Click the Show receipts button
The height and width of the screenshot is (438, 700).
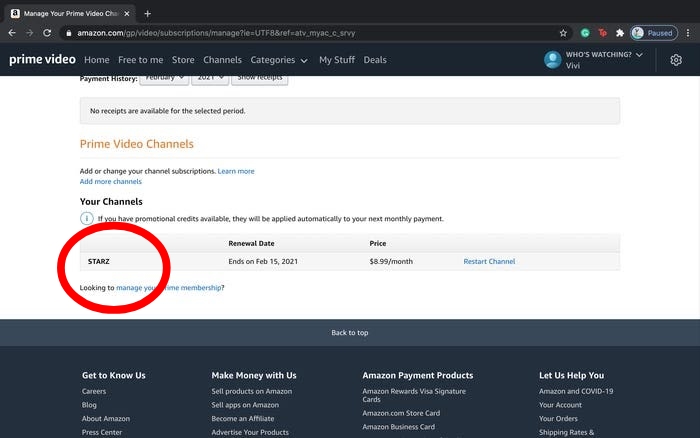point(259,79)
